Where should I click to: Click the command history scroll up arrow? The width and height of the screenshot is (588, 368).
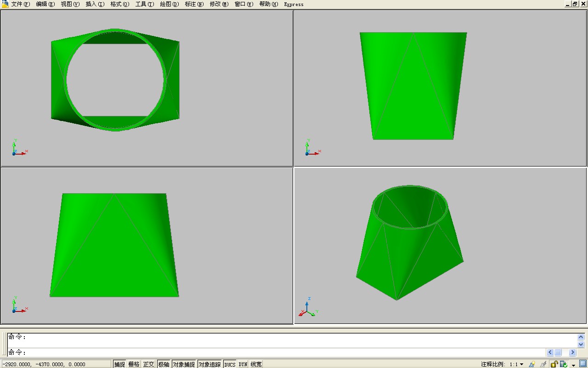(x=581, y=337)
